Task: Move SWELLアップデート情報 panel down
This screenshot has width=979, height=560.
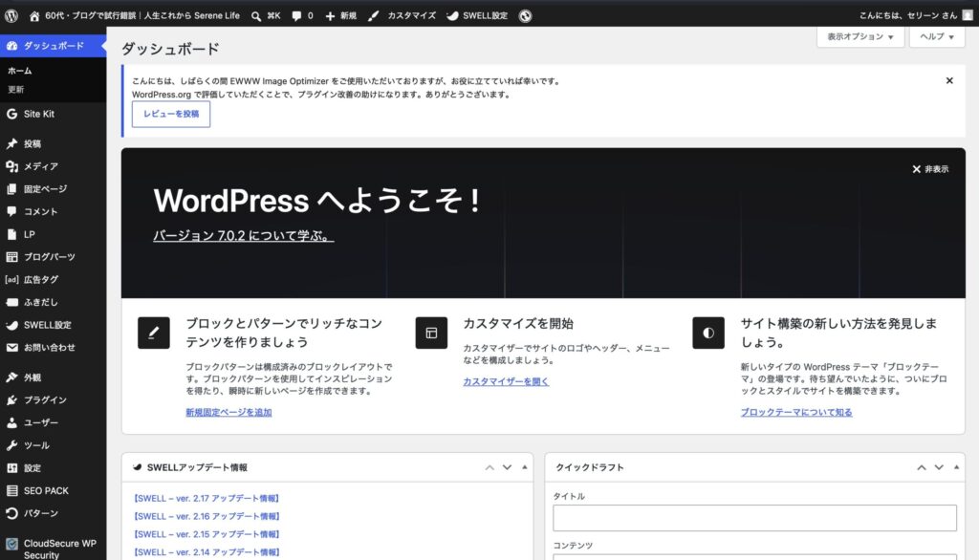Action: (x=507, y=467)
